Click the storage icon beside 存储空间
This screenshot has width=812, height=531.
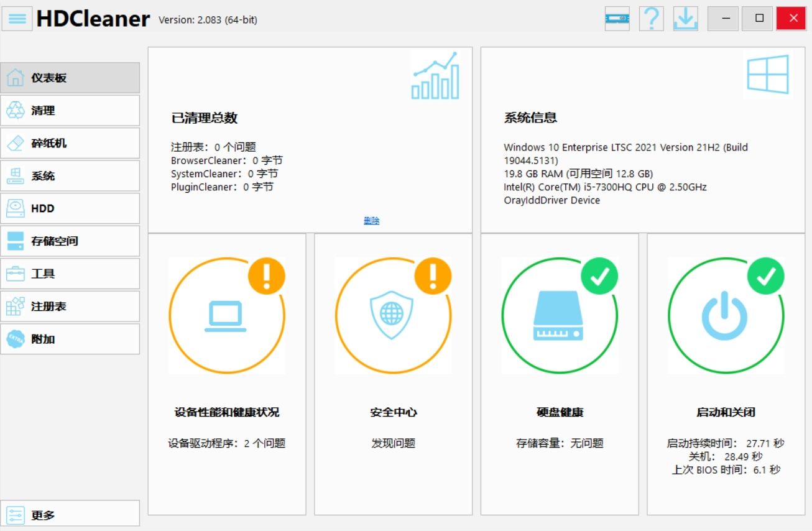click(x=16, y=241)
